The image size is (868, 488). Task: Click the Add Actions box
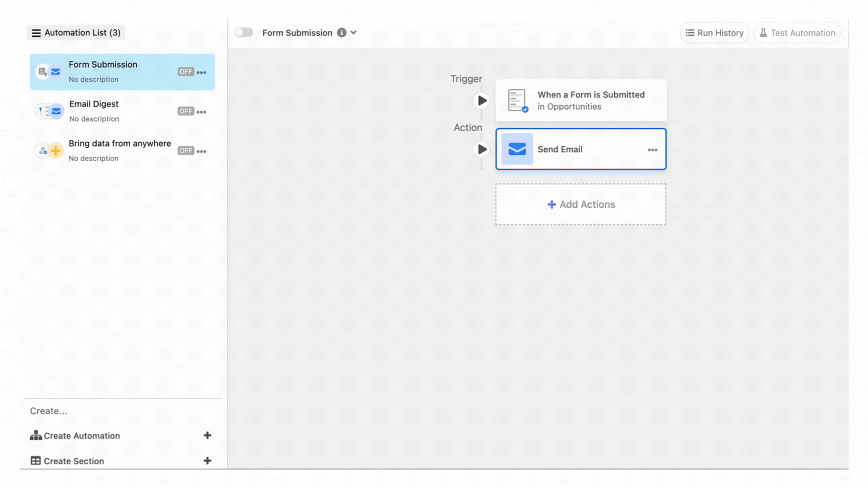581,204
